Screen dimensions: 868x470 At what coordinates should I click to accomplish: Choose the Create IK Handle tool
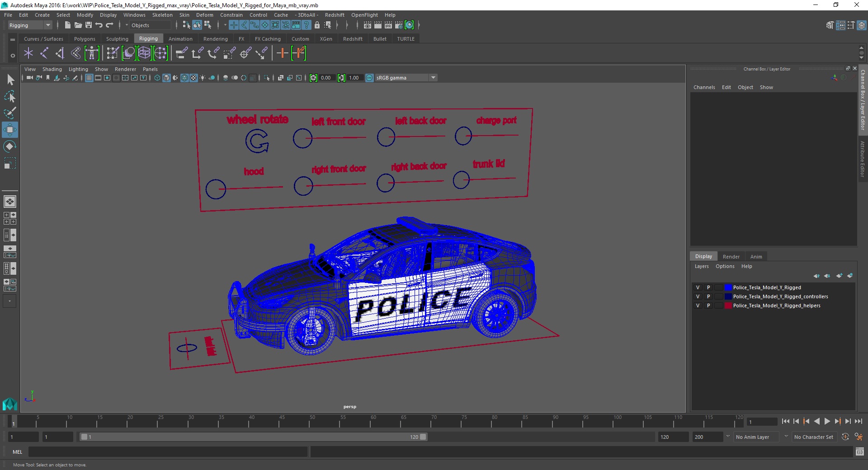tap(60, 53)
